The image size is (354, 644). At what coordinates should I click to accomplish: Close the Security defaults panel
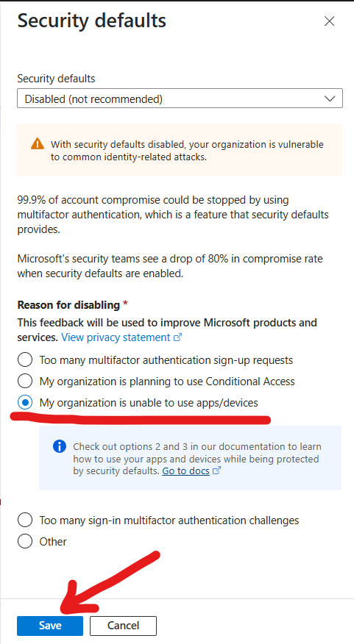click(x=329, y=21)
